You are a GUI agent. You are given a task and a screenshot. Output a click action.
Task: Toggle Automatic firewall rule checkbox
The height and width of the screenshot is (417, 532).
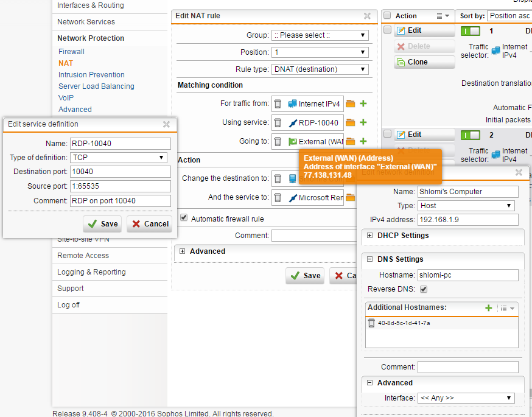click(x=184, y=217)
